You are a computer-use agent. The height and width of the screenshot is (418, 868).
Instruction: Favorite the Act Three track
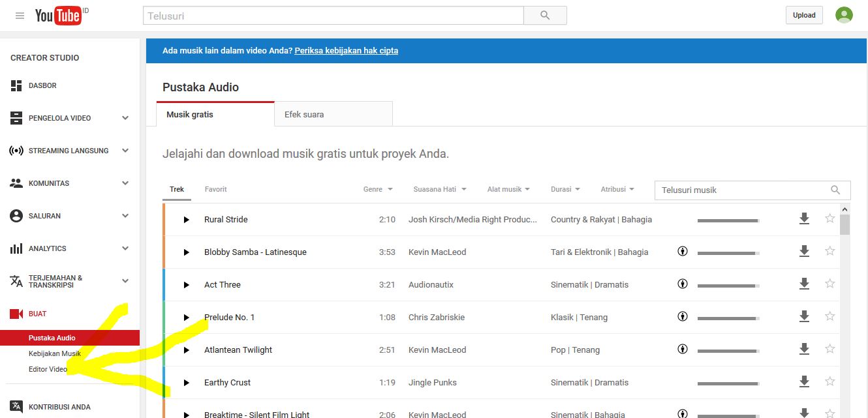click(830, 284)
